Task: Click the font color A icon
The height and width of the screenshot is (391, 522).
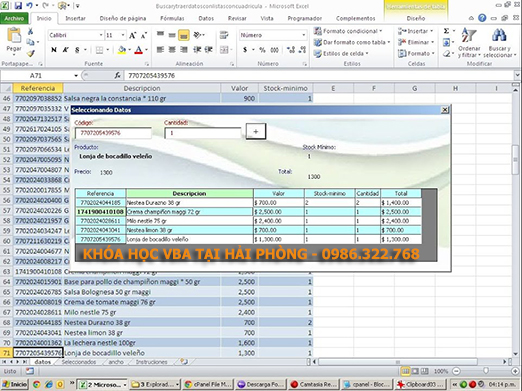Action: pos(139,50)
